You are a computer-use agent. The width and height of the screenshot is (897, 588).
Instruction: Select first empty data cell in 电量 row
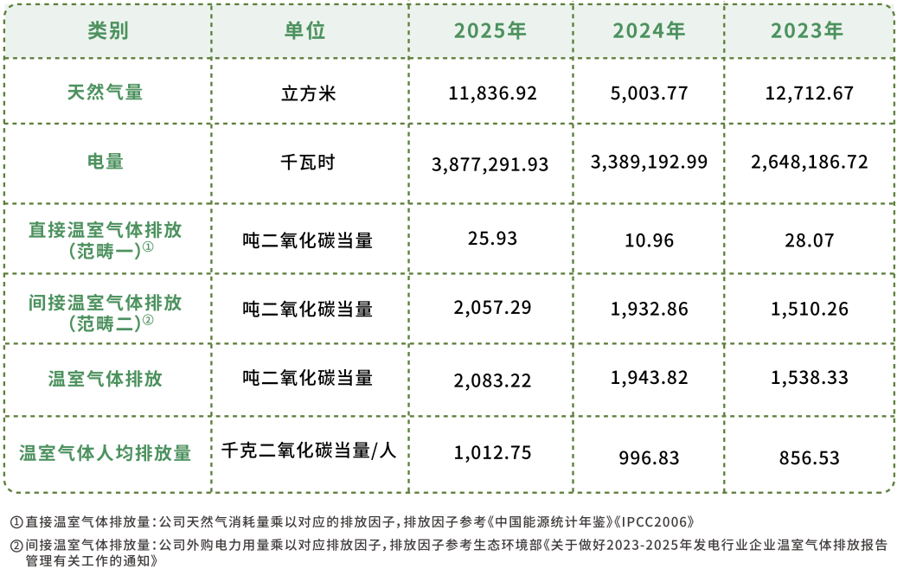point(310,162)
